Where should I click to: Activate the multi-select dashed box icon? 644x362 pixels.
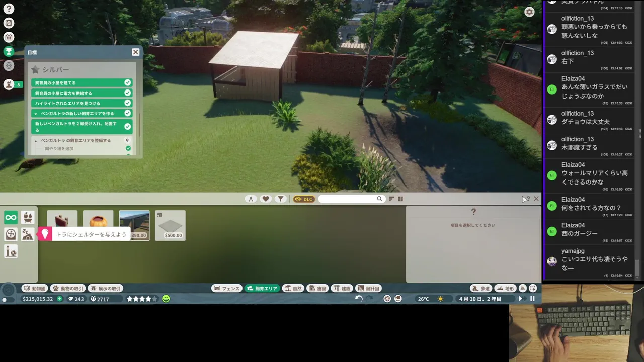point(533,289)
